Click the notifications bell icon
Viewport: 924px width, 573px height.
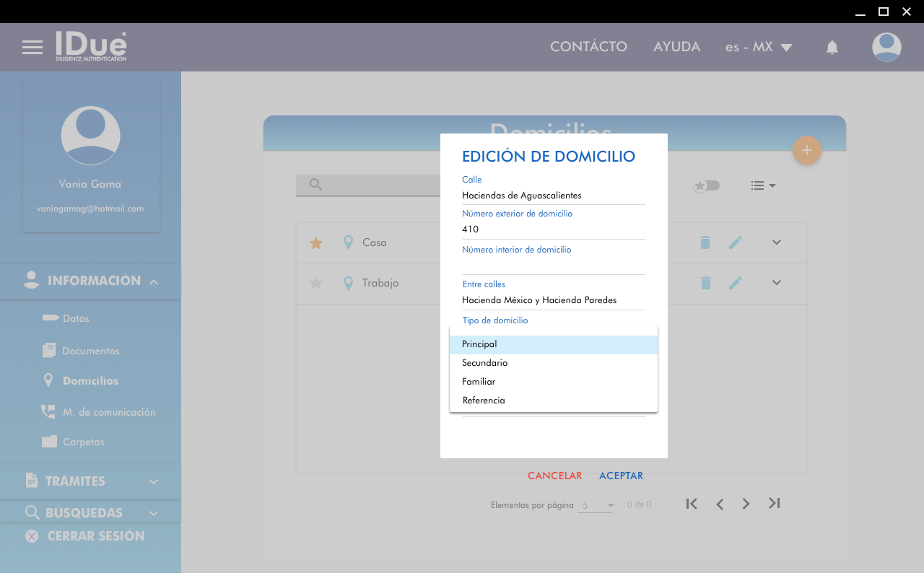(x=832, y=48)
